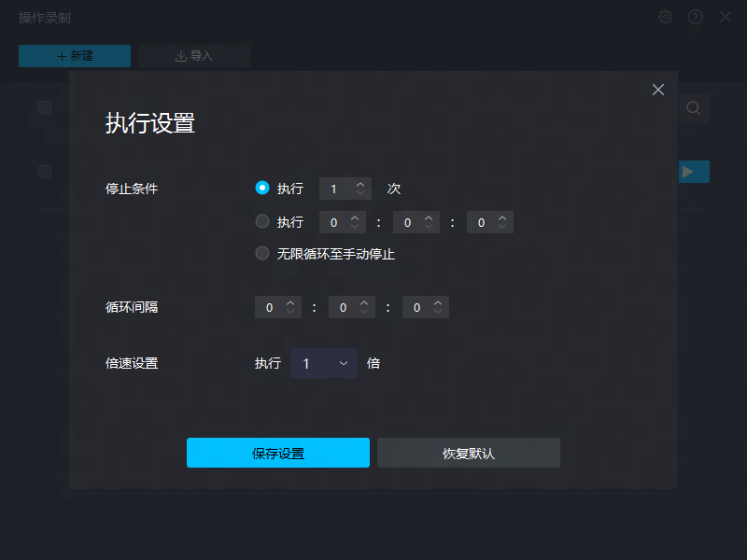Increase the stop-condition minutes value
This screenshot has height=560, width=747.
click(x=429, y=217)
